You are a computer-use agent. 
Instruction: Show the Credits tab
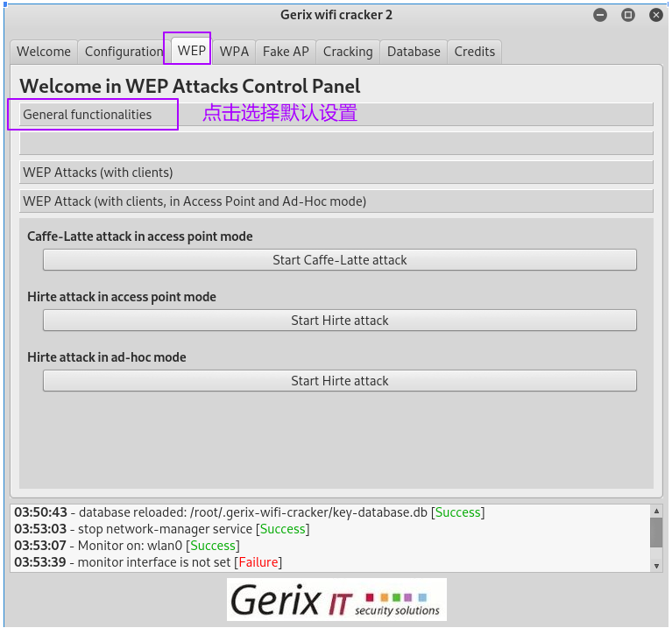474,52
